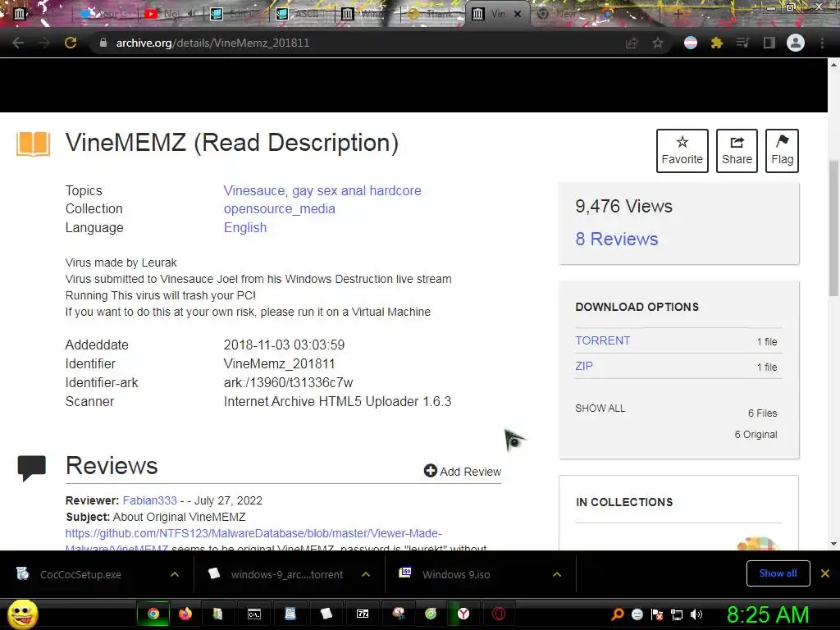Open the media control queue icon

click(x=742, y=43)
